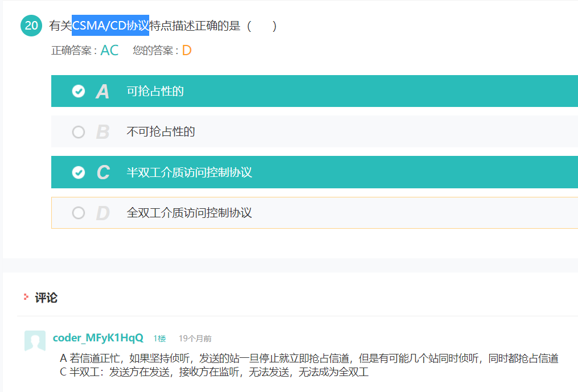578x392 pixels.
Task: Click the letter D option icon
Action: click(103, 213)
